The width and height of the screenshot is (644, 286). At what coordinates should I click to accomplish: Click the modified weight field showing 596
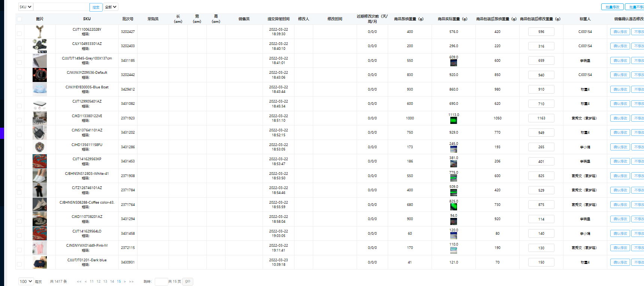[x=541, y=32]
